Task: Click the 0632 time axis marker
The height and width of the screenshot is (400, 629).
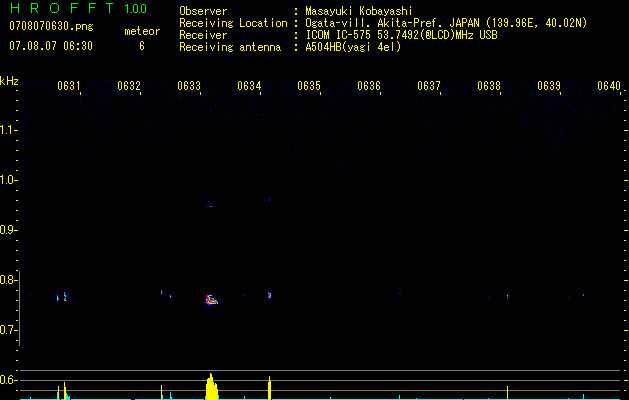Action: [129, 86]
